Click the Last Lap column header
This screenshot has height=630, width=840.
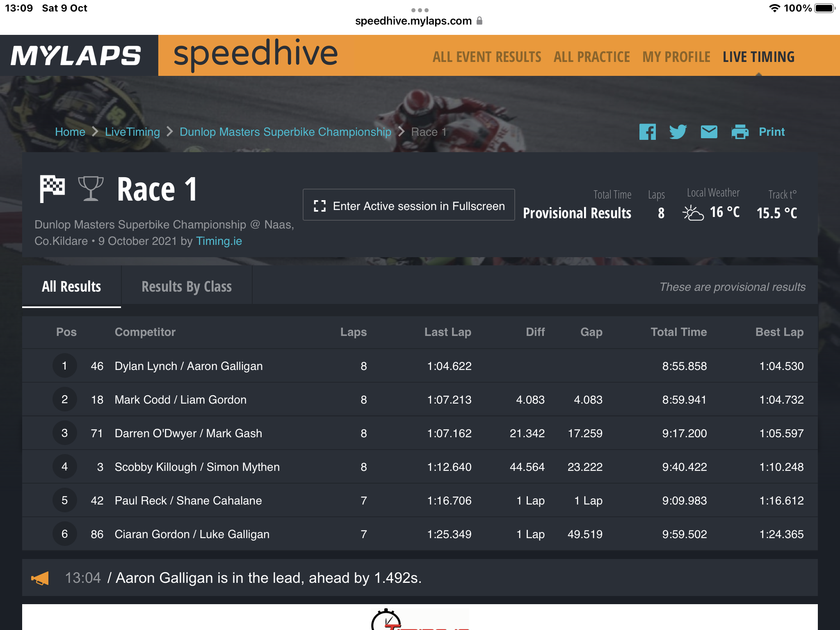point(448,332)
